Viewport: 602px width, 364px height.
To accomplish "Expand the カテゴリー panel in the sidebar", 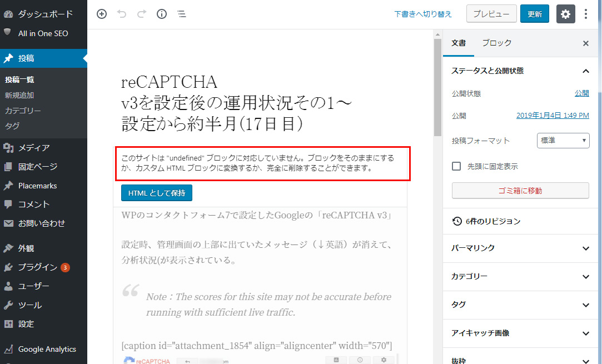I will point(520,277).
